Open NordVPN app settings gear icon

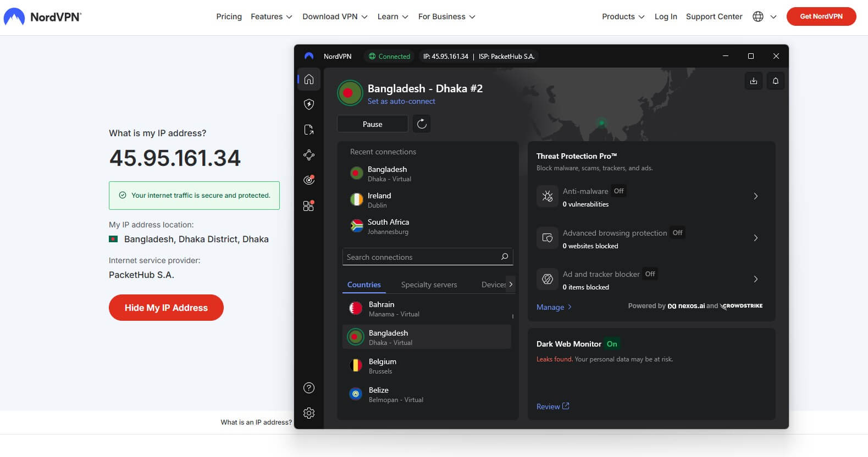[x=309, y=413]
